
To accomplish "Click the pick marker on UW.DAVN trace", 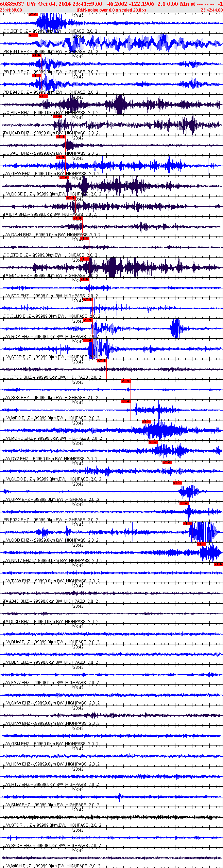I will coord(78,218).
